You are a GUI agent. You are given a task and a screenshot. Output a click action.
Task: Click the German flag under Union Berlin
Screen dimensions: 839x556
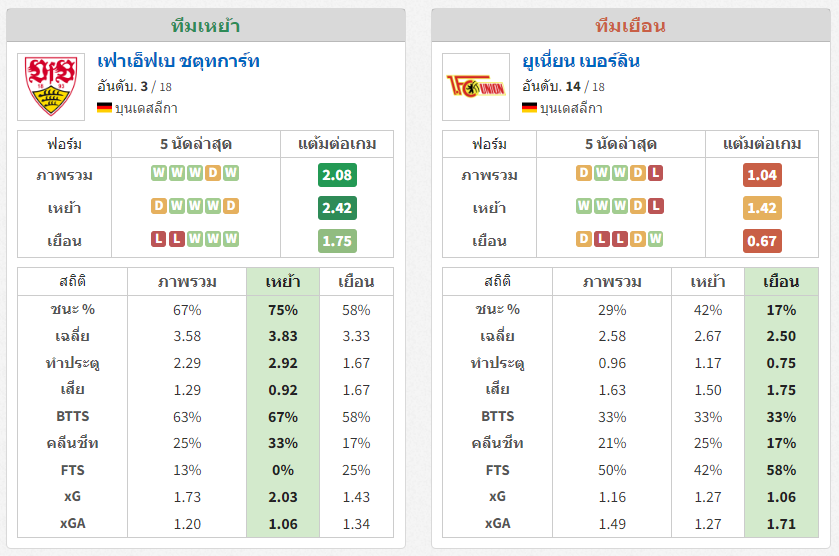pos(529,108)
